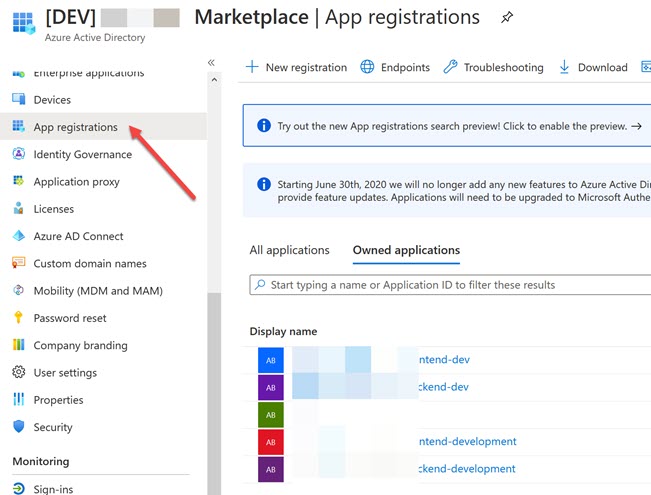Screen dimensions: 651x495
Task: Enable the App registrations search preview banner
Action: click(447, 125)
